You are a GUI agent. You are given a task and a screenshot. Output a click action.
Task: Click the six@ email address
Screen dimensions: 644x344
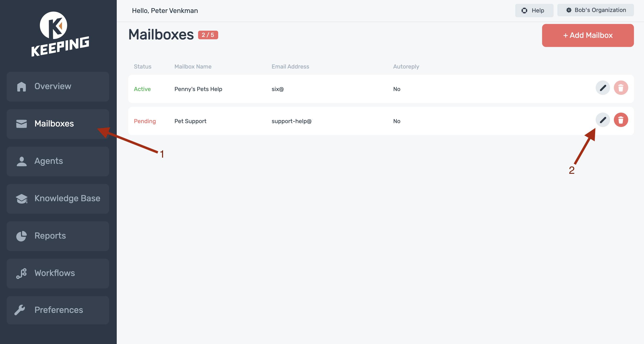point(278,89)
